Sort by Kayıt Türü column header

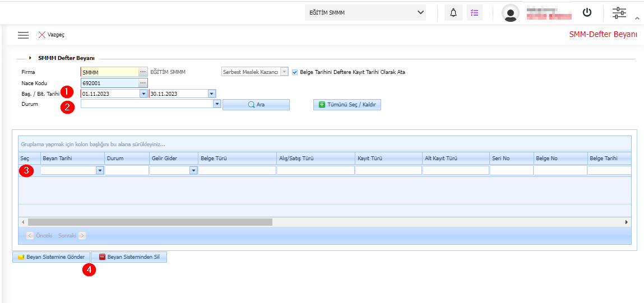(388, 158)
